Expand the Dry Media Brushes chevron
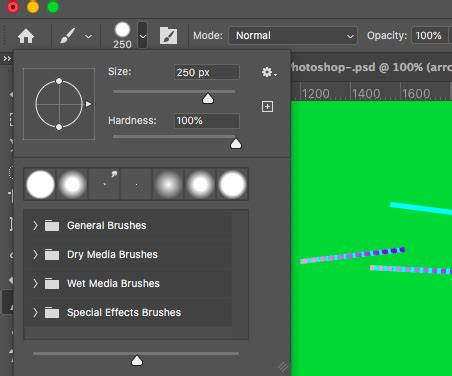 [35, 255]
